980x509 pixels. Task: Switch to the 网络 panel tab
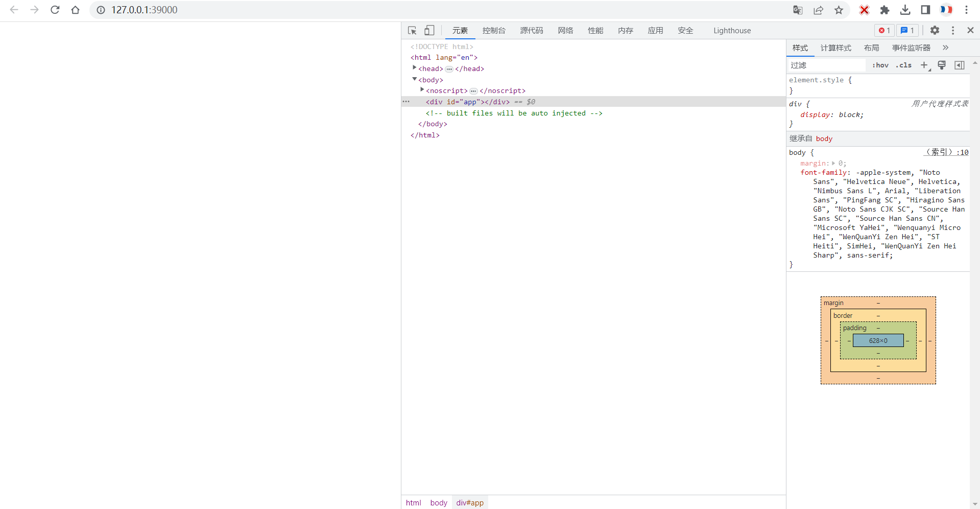(565, 30)
